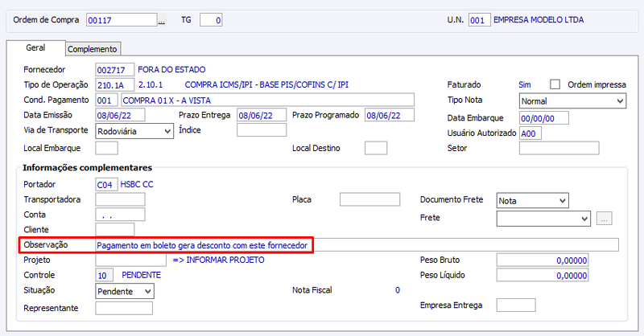Click the Data Embarque date field

(x=544, y=118)
